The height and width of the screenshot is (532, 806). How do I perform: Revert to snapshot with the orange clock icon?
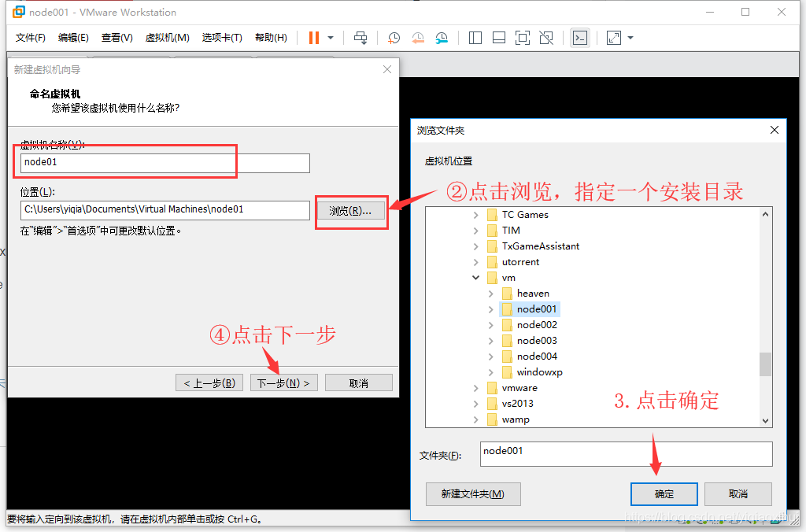coord(418,38)
